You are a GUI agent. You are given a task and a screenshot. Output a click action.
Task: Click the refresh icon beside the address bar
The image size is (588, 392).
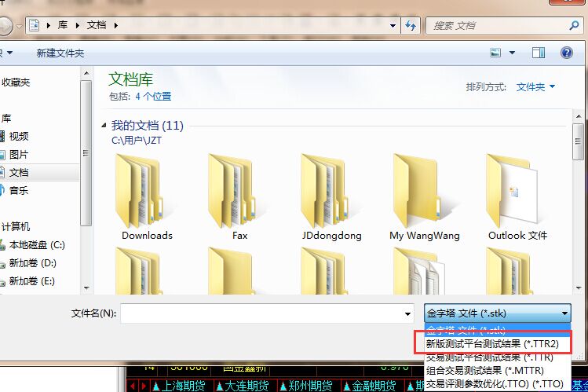409,25
